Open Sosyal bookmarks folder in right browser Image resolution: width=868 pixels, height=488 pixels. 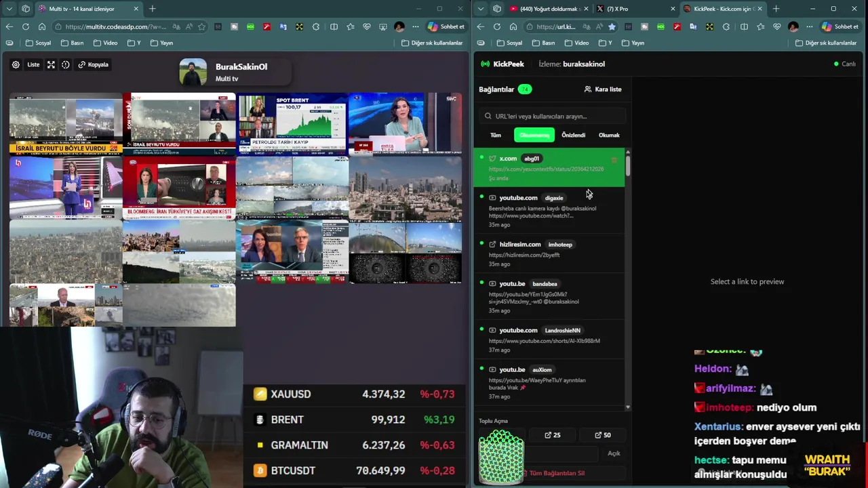pyautogui.click(x=509, y=43)
